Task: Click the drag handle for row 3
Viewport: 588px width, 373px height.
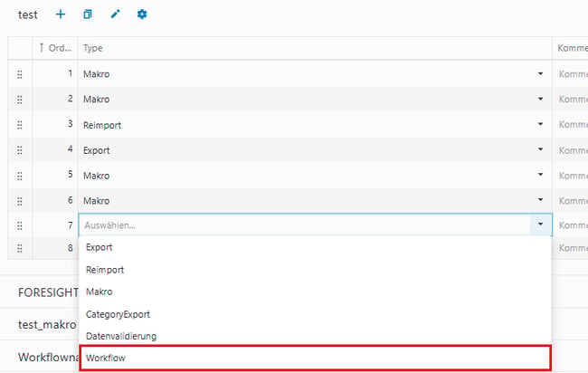Action: pyautogui.click(x=20, y=125)
